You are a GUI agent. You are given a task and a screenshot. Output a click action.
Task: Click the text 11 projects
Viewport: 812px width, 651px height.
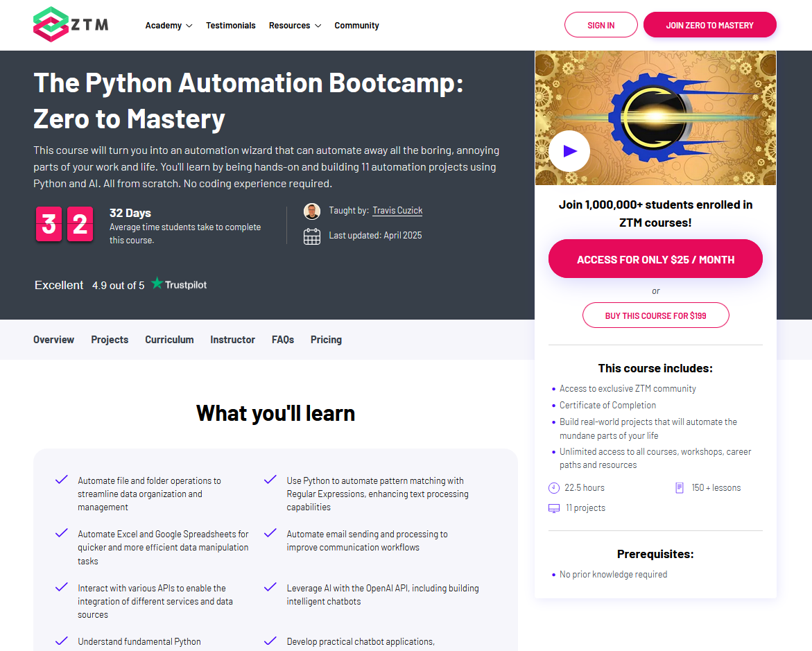pos(585,508)
